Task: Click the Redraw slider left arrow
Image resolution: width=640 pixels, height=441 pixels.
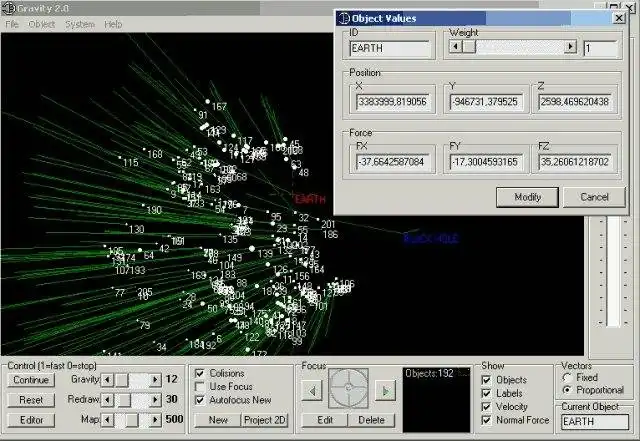Action: [107, 399]
